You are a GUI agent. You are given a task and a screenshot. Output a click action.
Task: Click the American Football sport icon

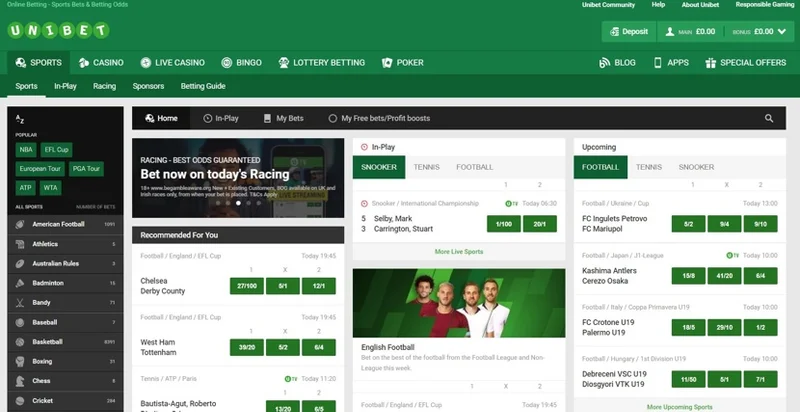pyautogui.click(x=20, y=224)
